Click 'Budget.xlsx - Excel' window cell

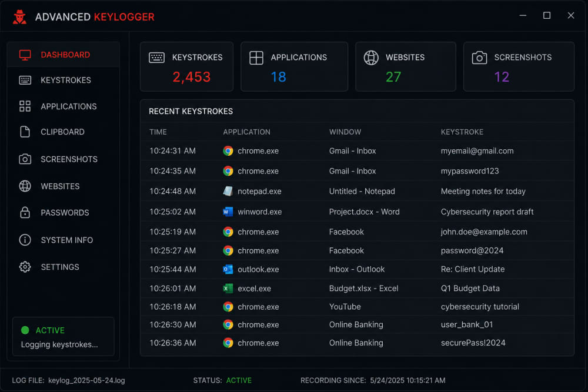point(363,288)
